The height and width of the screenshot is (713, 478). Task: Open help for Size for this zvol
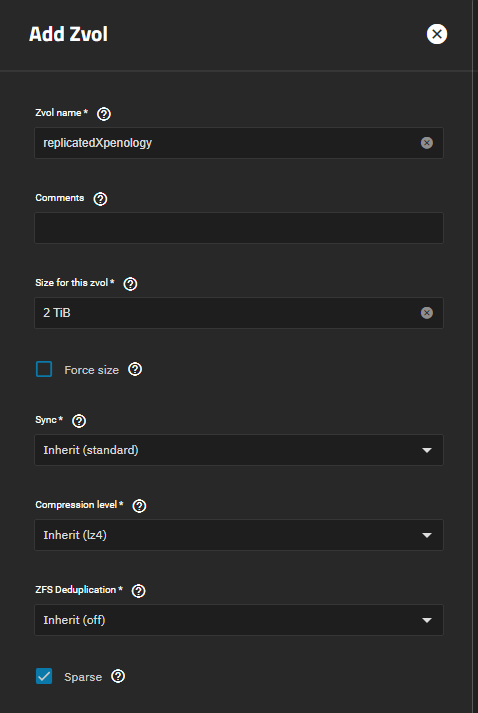(x=130, y=284)
